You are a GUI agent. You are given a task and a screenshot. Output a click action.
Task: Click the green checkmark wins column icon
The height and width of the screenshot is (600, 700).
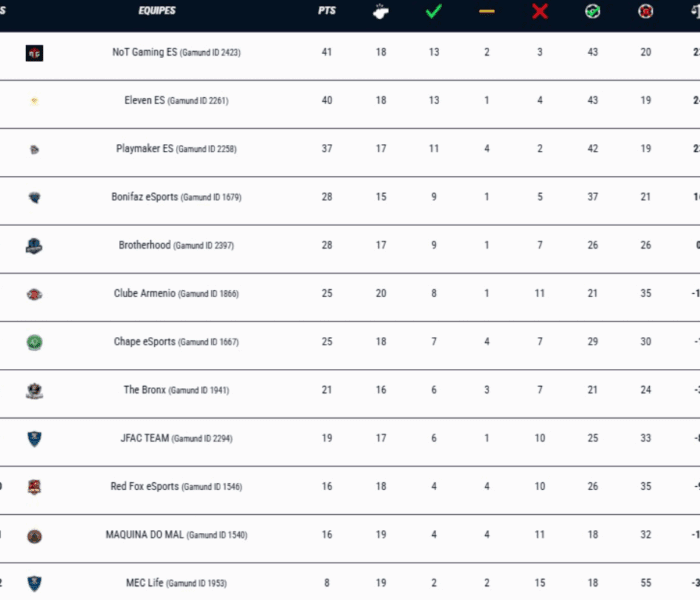click(433, 11)
